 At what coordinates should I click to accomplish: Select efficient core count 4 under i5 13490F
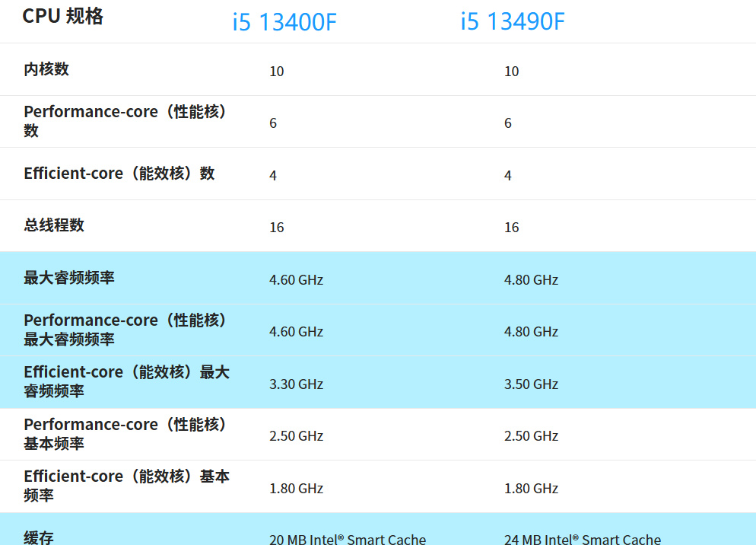point(508,176)
